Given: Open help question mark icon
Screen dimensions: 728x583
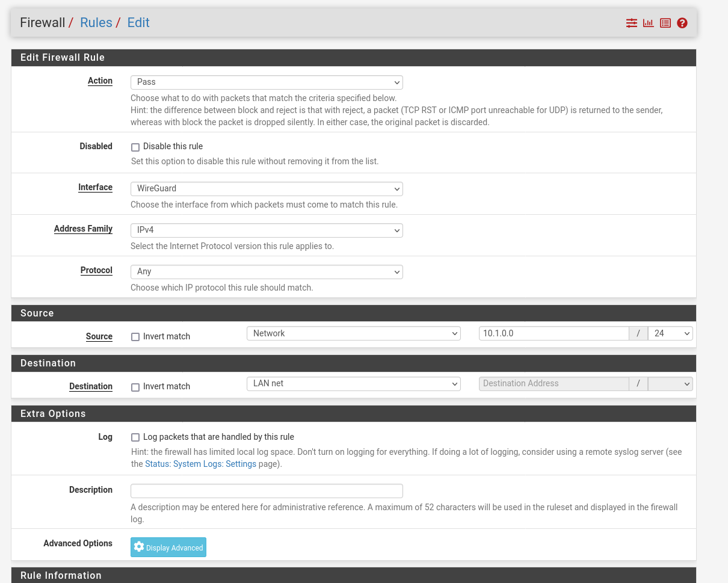Looking at the screenshot, I should (x=682, y=23).
